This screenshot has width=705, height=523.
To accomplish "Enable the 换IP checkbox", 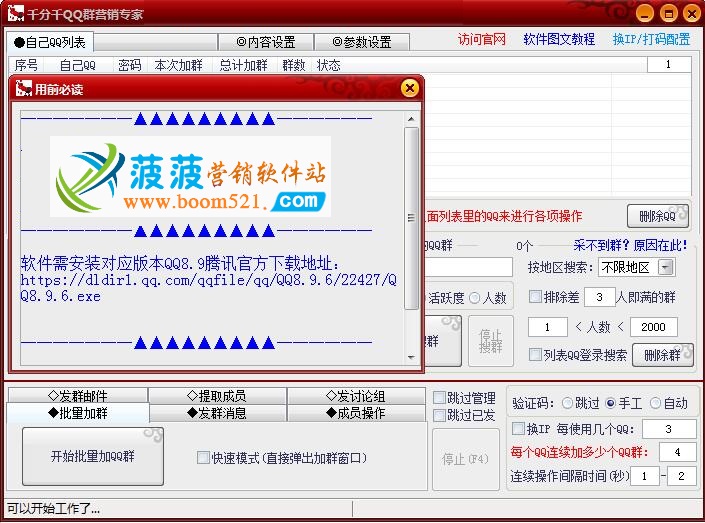I will (518, 429).
